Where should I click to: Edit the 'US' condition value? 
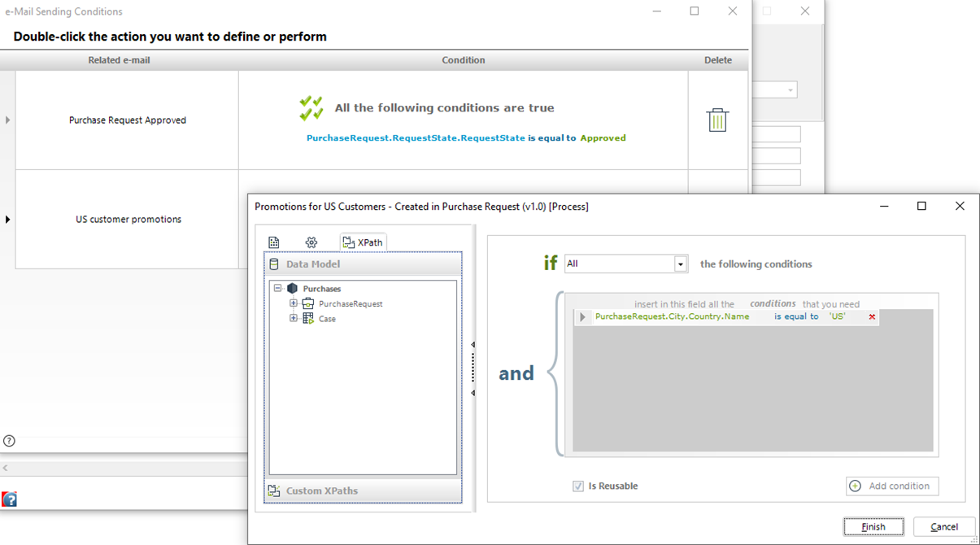(x=837, y=316)
